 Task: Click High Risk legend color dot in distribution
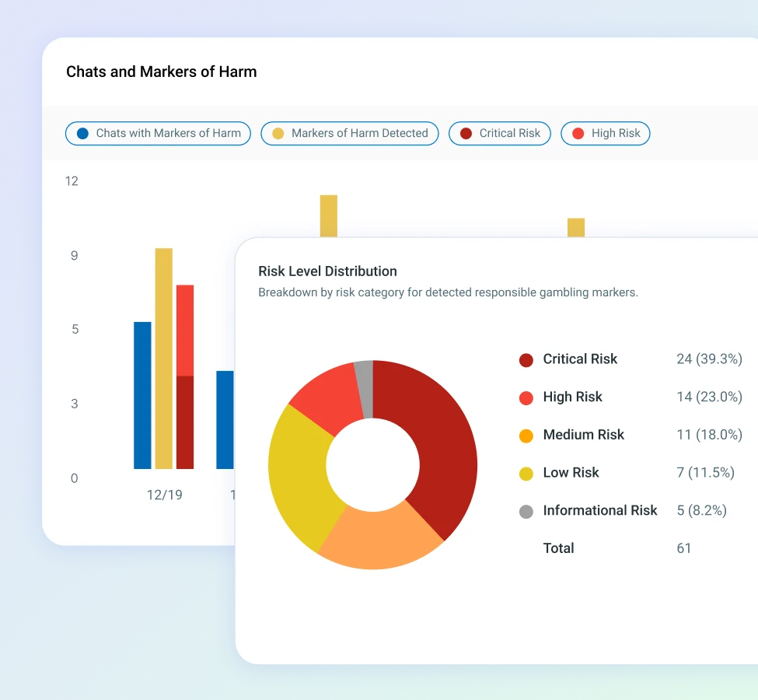pos(526,397)
